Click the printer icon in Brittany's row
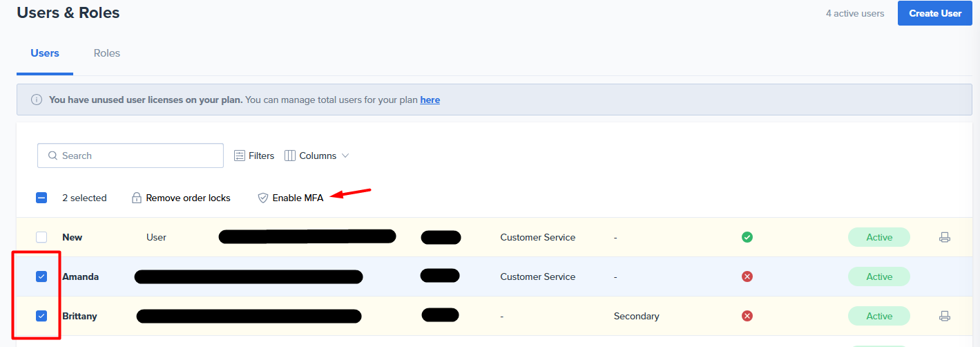Image resolution: width=980 pixels, height=347 pixels. [945, 316]
